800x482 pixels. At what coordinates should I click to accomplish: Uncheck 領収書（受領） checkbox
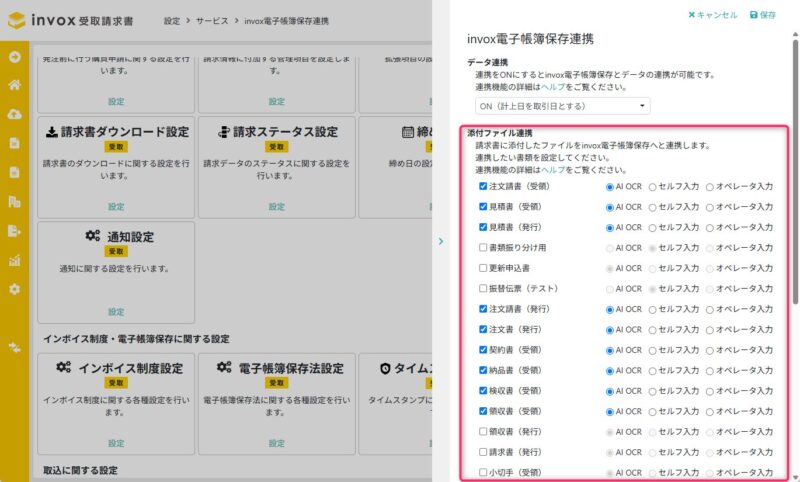(x=483, y=411)
